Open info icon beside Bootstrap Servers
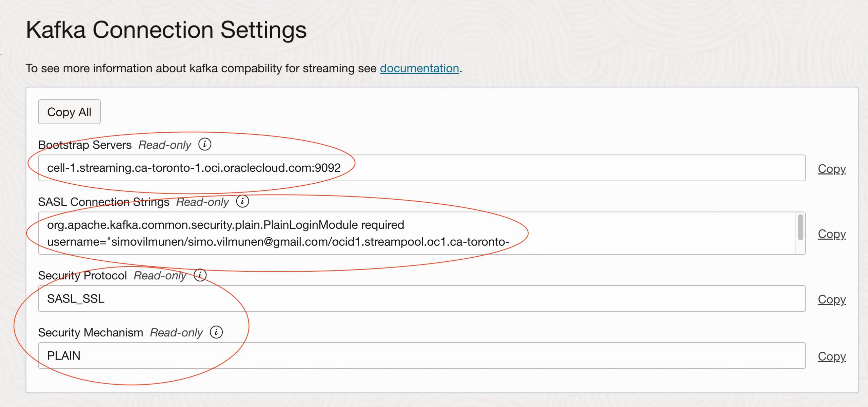Viewport: 868px width, 407px height. coord(204,144)
